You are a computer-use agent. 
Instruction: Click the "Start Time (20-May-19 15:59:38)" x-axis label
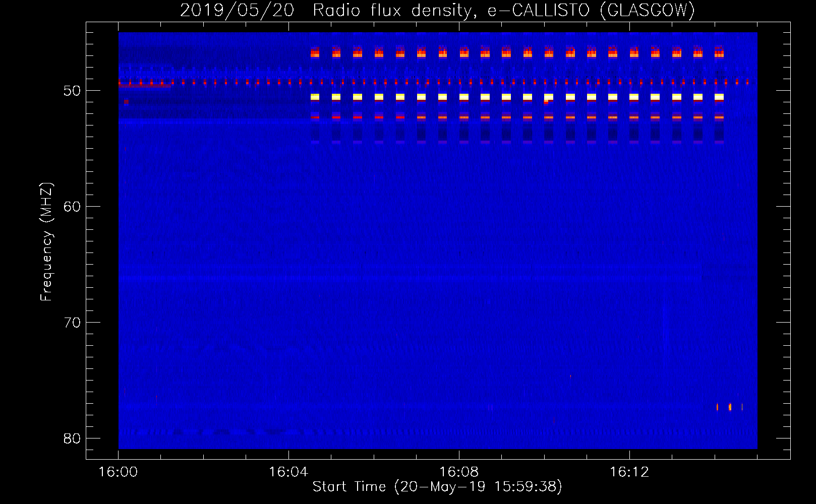click(x=437, y=487)
